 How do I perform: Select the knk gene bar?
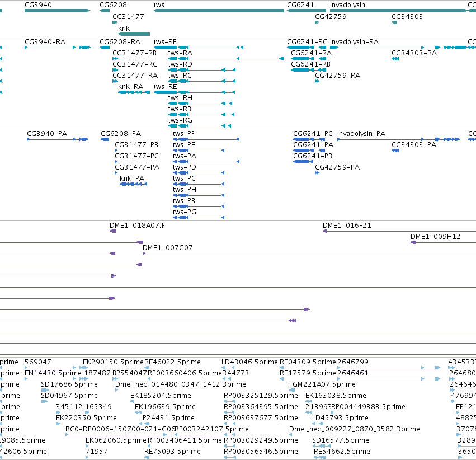(134, 34)
